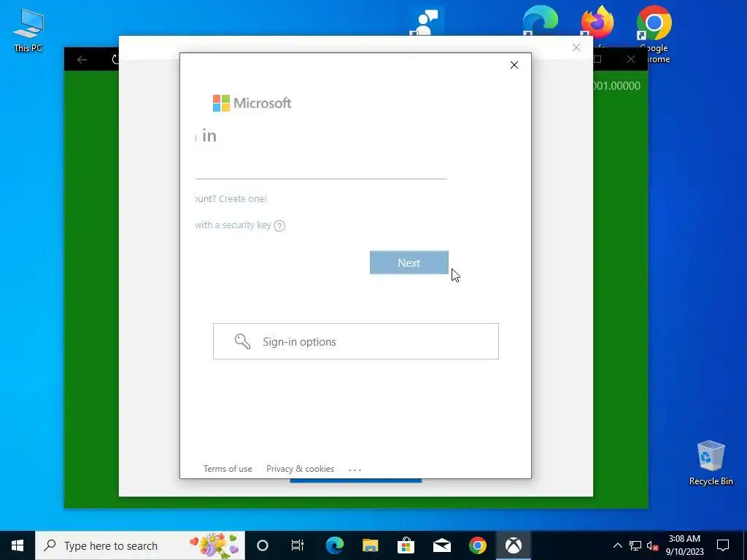Click the security key help question mark
The width and height of the screenshot is (747, 560).
pos(279,226)
